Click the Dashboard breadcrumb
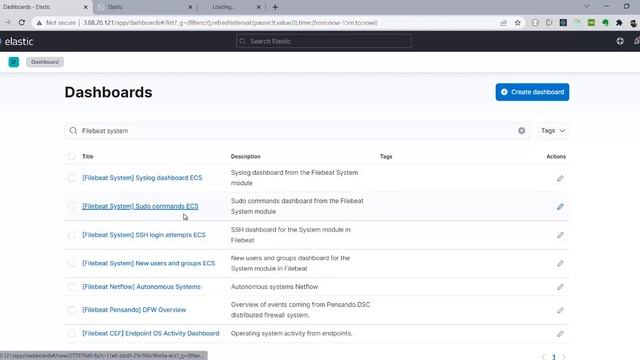 point(45,62)
